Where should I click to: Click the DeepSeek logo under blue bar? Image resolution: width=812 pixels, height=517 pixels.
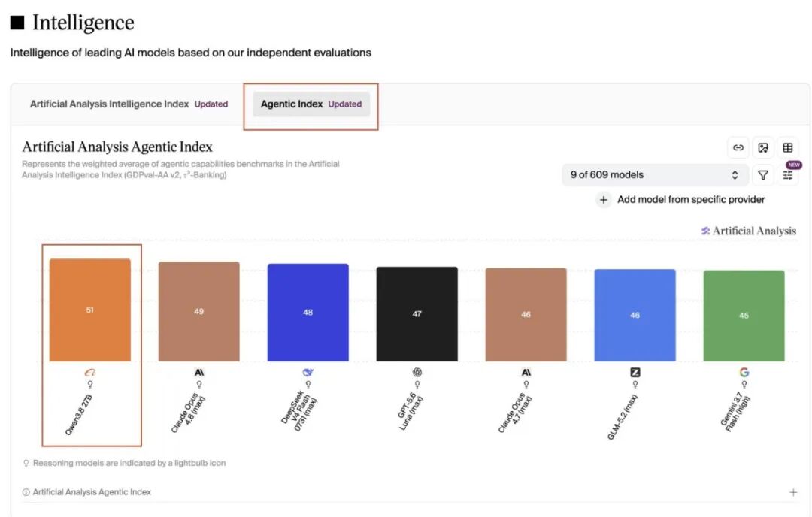tap(308, 372)
